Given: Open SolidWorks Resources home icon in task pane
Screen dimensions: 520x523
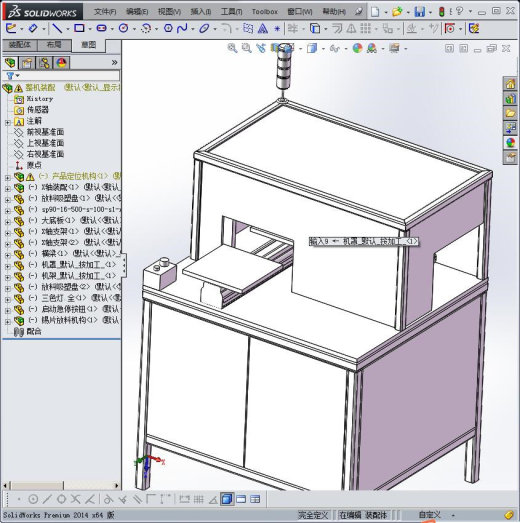Looking at the screenshot, I should pyautogui.click(x=510, y=84).
